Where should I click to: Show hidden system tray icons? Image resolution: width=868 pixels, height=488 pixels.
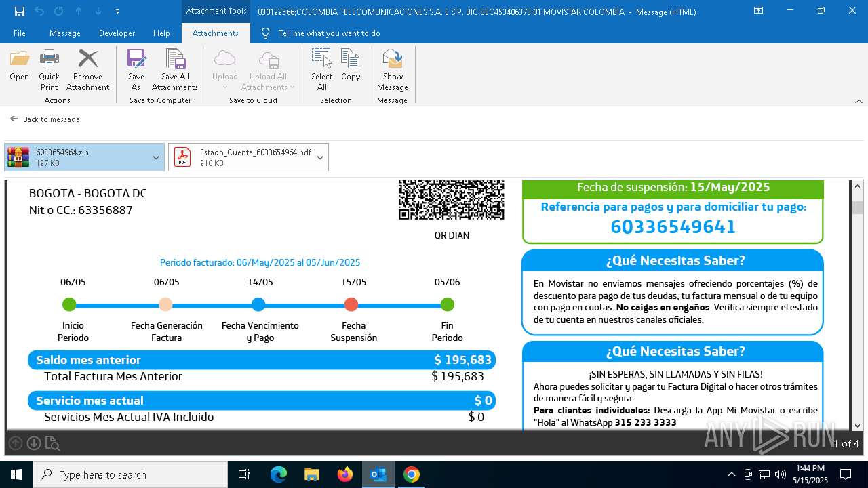731,474
